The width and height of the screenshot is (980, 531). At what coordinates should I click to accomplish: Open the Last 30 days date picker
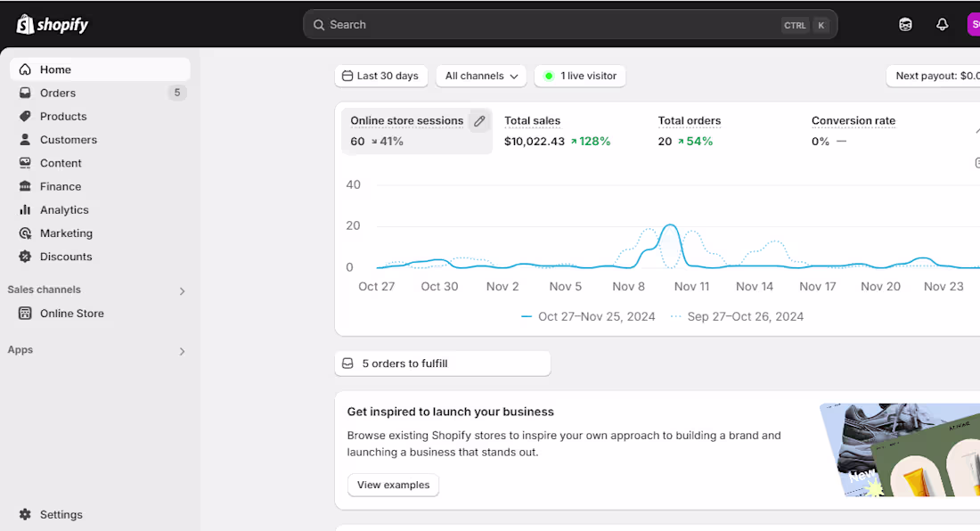coord(381,76)
